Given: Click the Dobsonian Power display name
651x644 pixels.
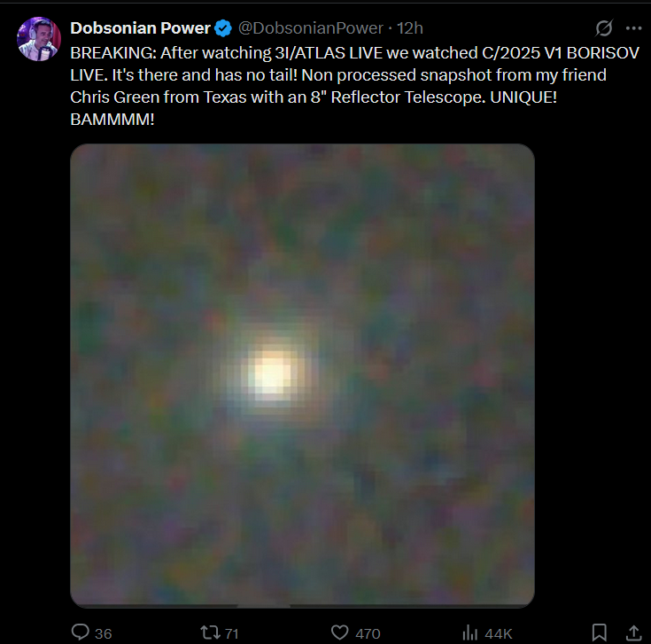Looking at the screenshot, I should pyautogui.click(x=140, y=28).
